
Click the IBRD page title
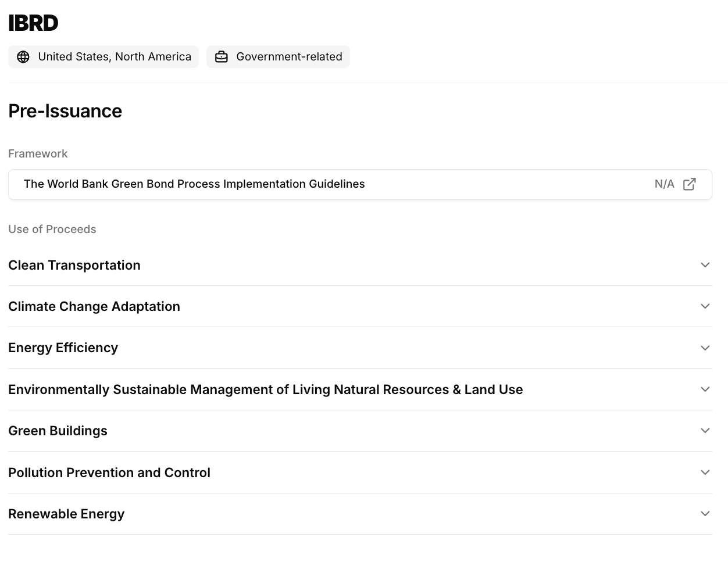(33, 23)
